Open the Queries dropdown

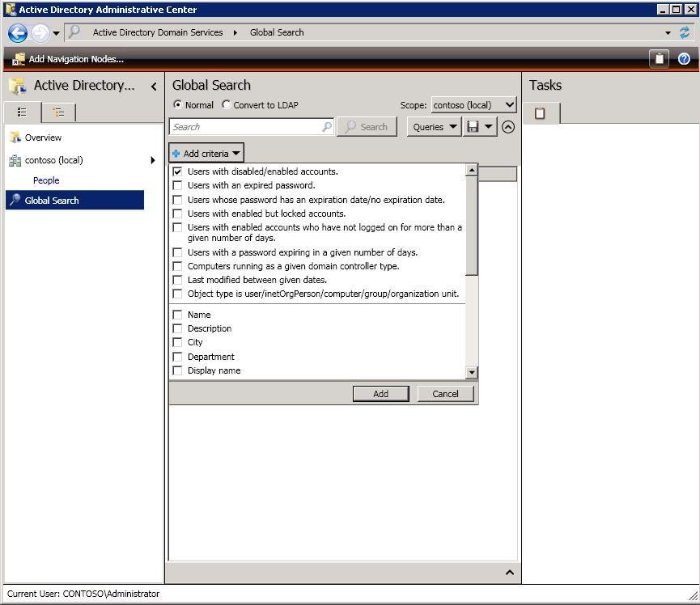[x=434, y=127]
